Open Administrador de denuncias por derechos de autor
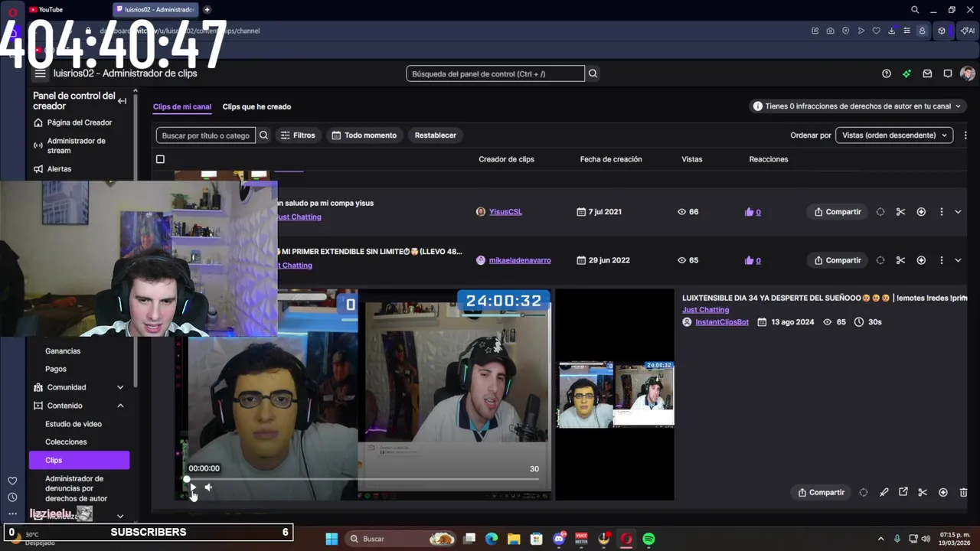 coord(76,488)
